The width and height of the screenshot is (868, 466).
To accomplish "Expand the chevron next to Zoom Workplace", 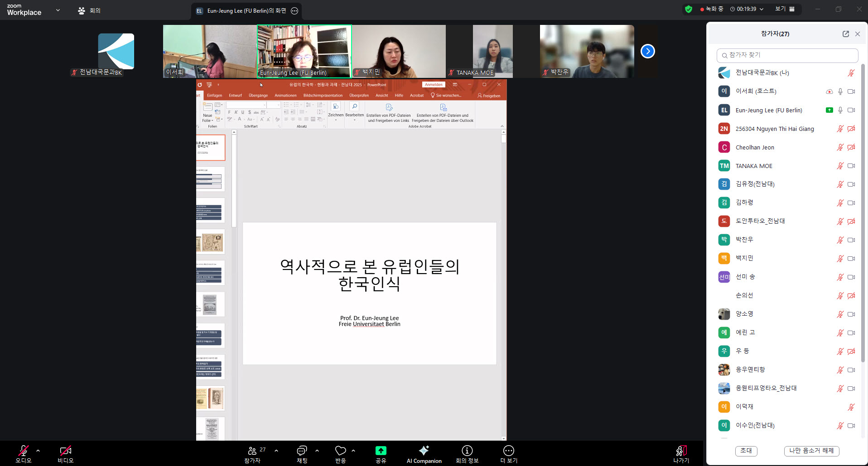I will click(58, 9).
